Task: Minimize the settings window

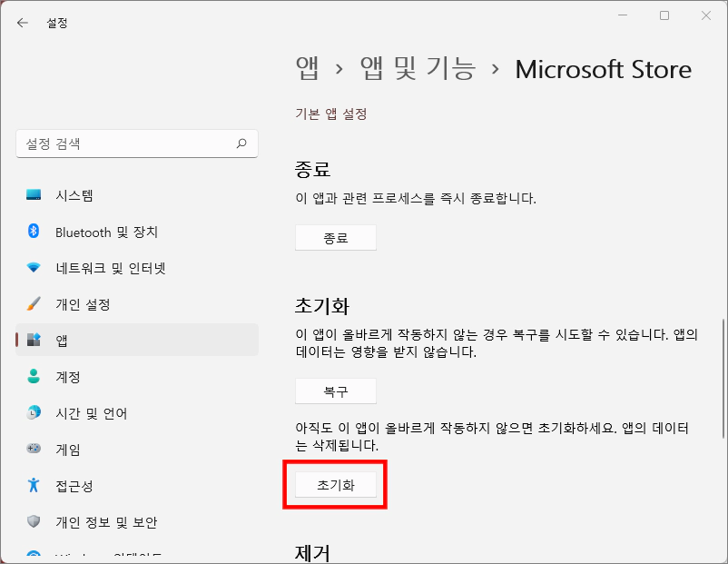Action: (x=623, y=15)
